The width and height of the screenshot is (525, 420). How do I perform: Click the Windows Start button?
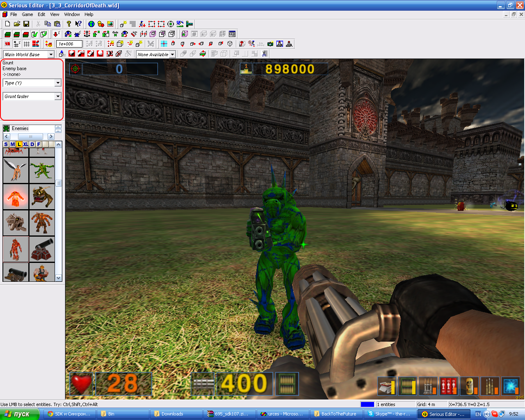click(x=20, y=414)
